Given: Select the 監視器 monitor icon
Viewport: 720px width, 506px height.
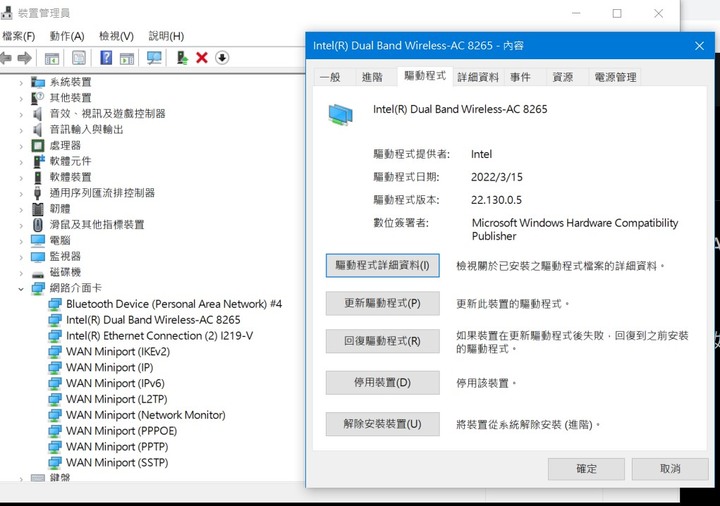Looking at the screenshot, I should [x=38, y=256].
